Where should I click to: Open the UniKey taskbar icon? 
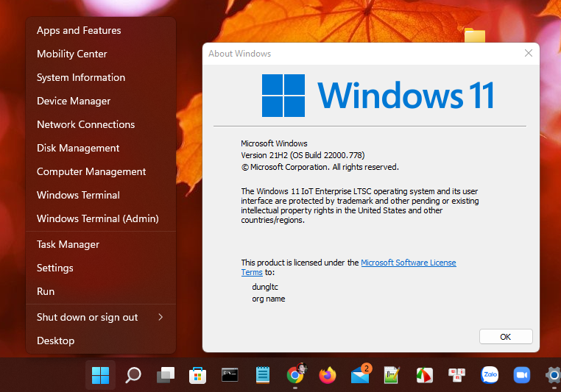[457, 375]
